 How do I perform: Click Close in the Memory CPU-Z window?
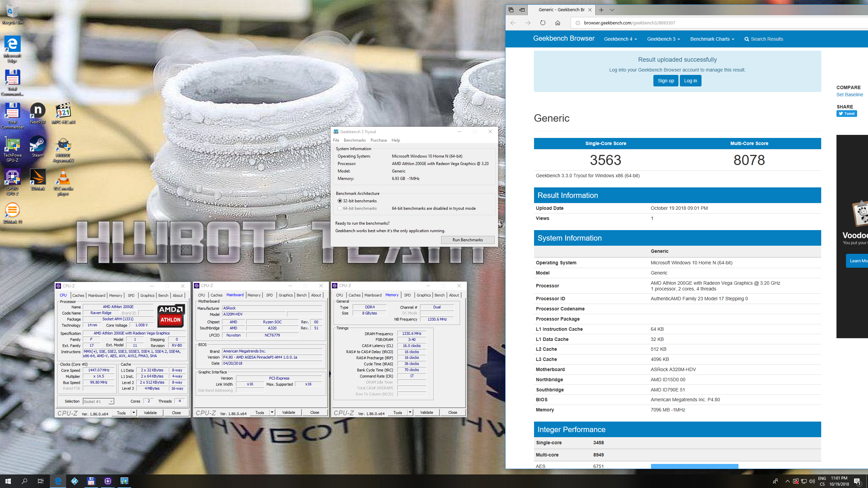point(453,412)
